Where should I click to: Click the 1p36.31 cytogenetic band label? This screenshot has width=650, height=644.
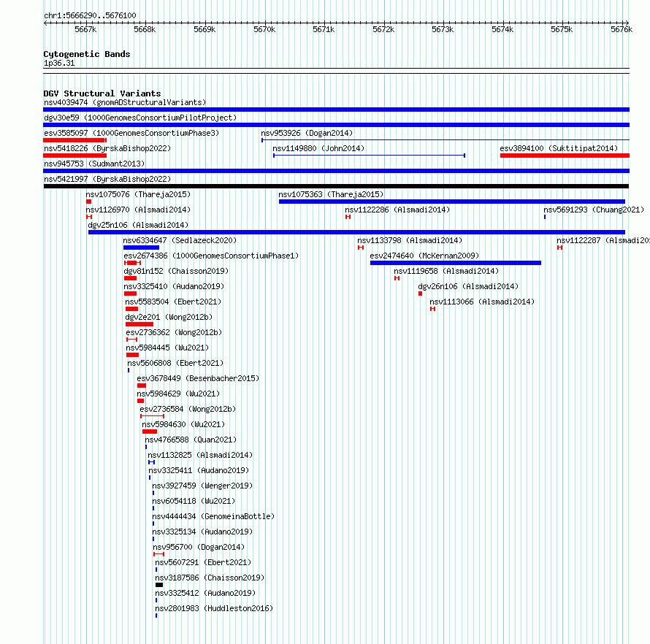59,63
